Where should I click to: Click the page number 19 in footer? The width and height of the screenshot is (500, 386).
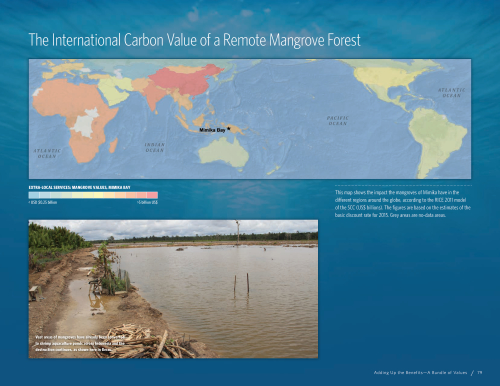click(x=480, y=373)
